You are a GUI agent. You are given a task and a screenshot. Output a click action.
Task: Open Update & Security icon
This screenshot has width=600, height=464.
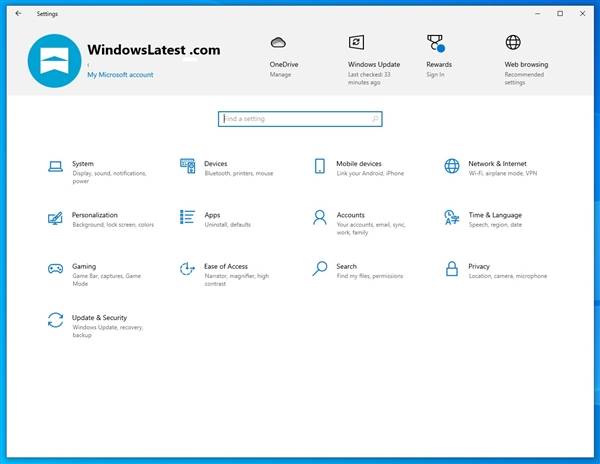[x=55, y=321]
